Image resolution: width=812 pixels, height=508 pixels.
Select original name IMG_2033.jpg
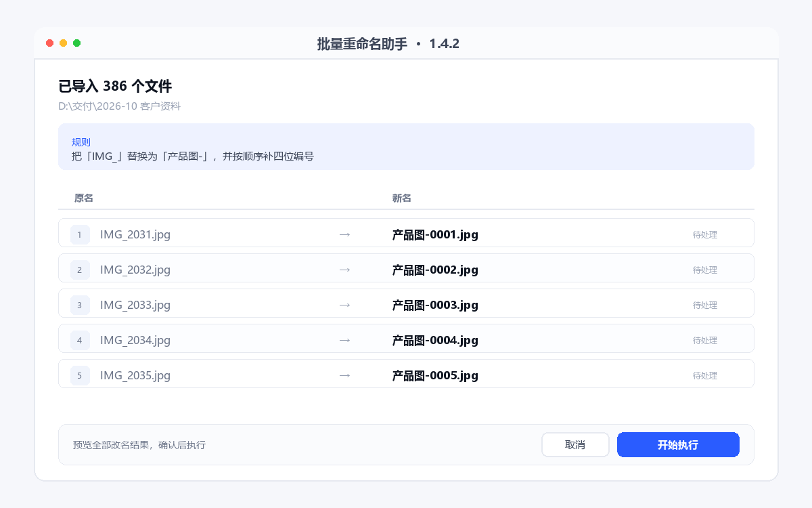(x=135, y=305)
